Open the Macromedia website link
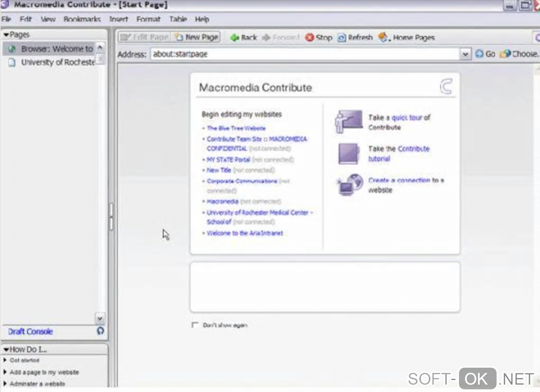This screenshot has height=392, width=540. (222, 202)
